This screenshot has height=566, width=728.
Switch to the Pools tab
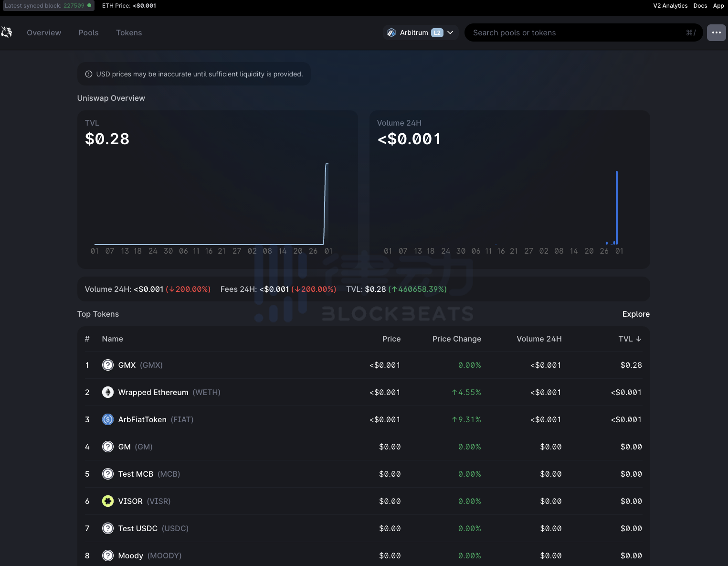point(88,32)
